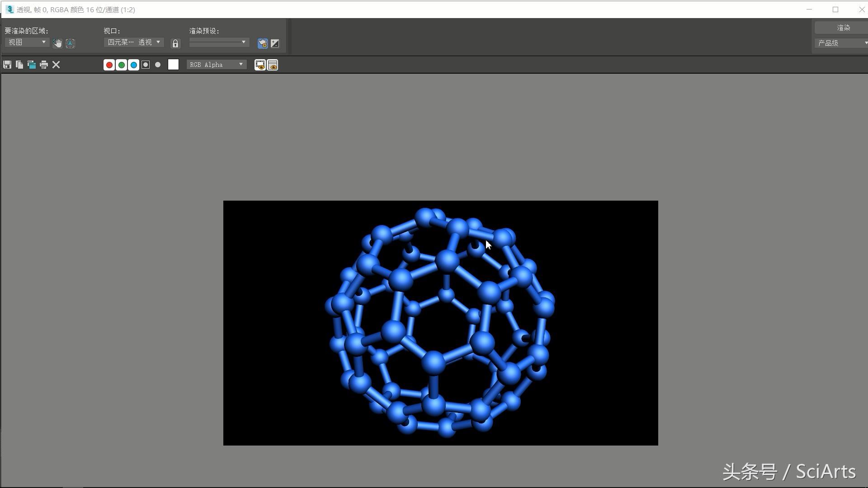Clear the rendered frame buffer
The image size is (868, 488).
coord(56,65)
